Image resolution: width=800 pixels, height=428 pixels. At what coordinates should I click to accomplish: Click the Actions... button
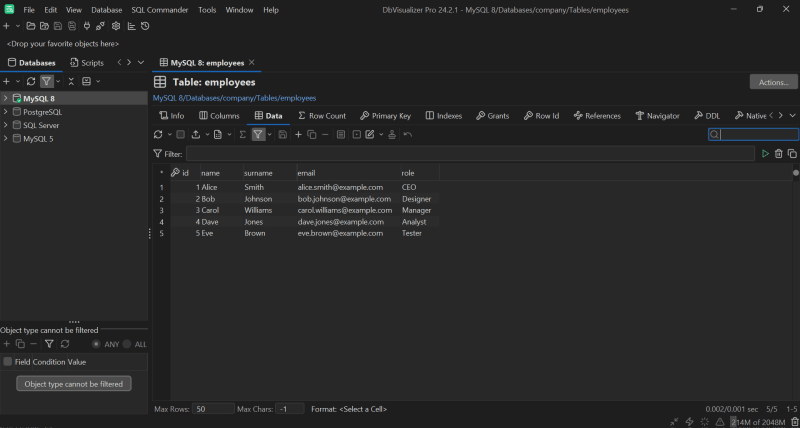(x=773, y=82)
